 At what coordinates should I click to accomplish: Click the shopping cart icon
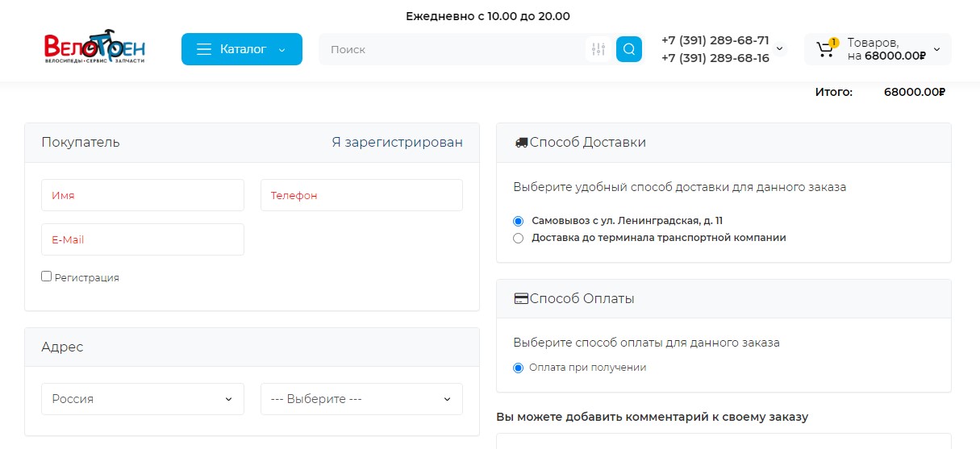tap(825, 49)
